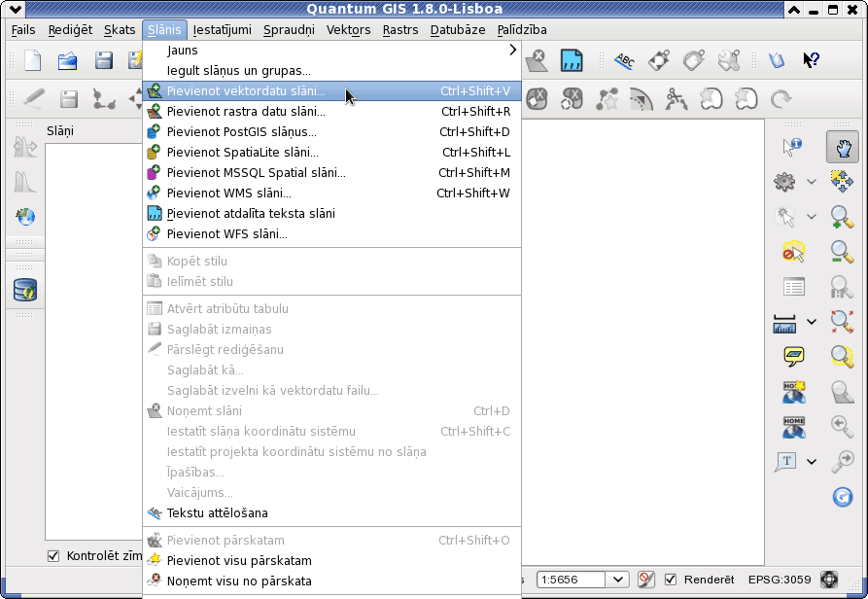Click the Measure ruler tool icon
Screen dimensions: 868x599
pyautogui.click(x=784, y=323)
